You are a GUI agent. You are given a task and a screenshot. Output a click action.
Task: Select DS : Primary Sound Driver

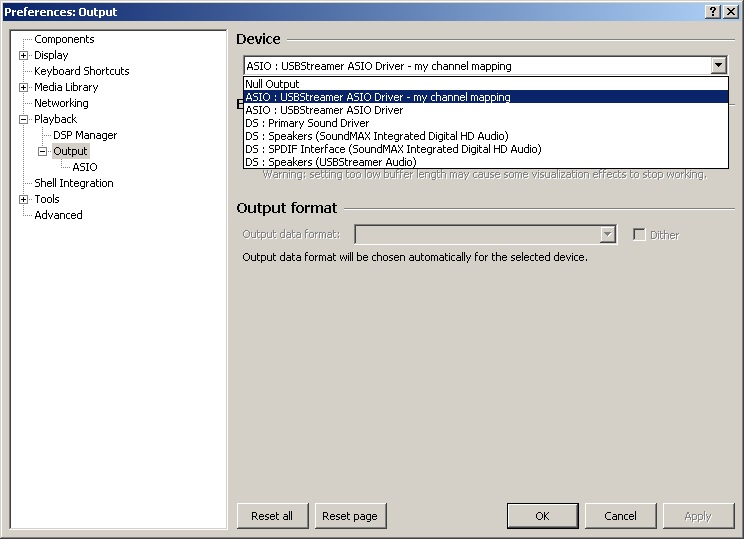coord(306,123)
